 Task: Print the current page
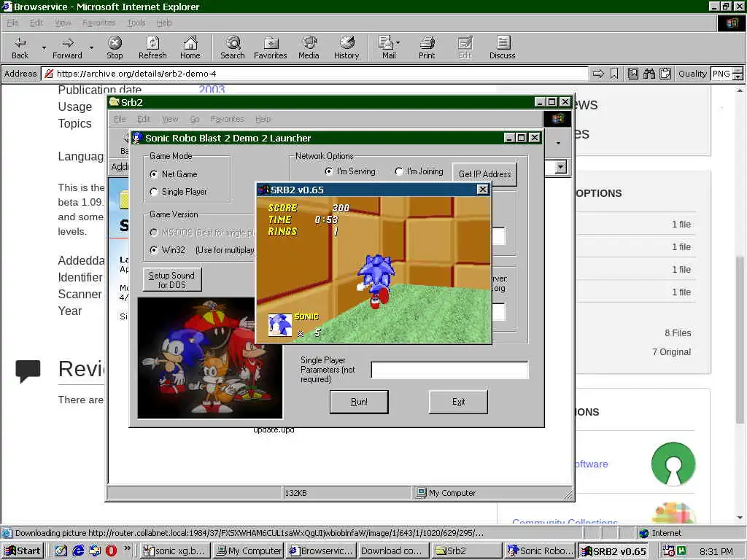(427, 47)
